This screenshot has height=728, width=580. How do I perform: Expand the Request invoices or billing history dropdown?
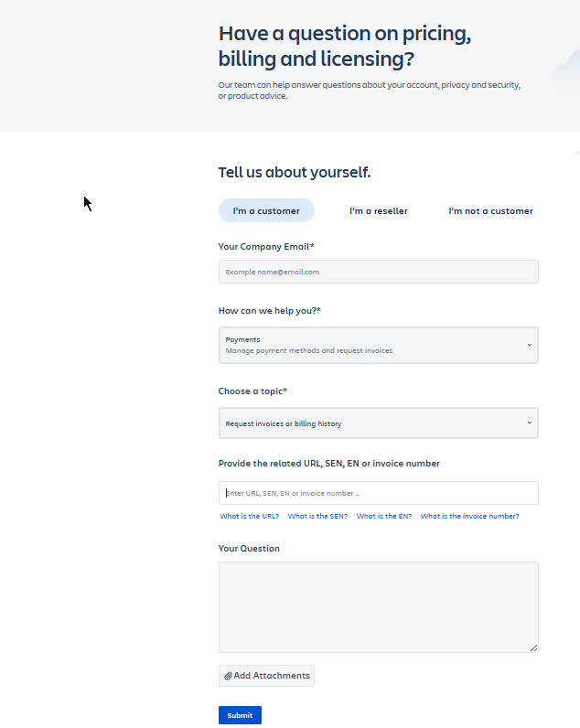379,423
